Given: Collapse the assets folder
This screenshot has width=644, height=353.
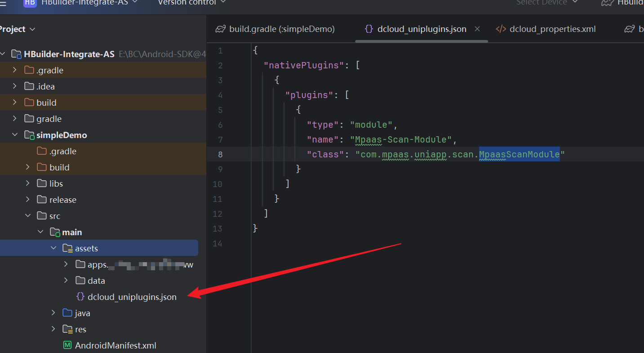Looking at the screenshot, I should pyautogui.click(x=53, y=248).
